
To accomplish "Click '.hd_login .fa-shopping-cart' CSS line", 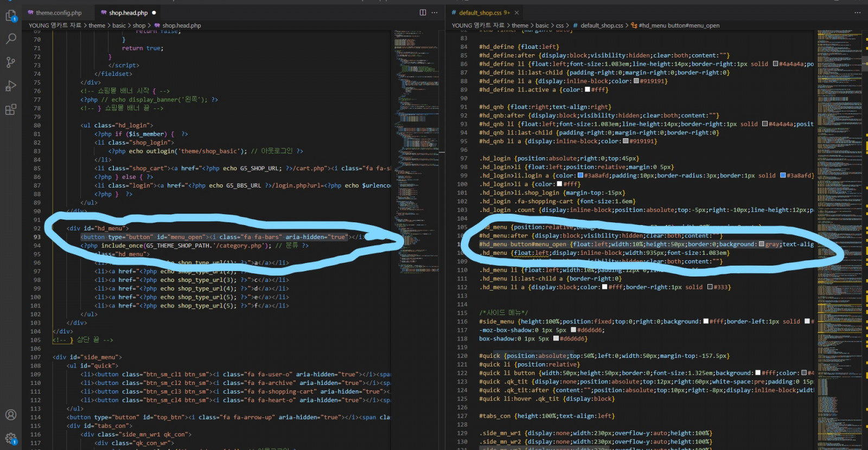I will coord(558,202).
